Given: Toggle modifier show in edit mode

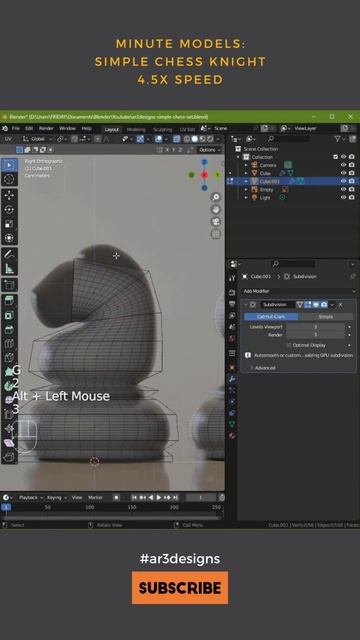Looking at the screenshot, I should click(308, 304).
